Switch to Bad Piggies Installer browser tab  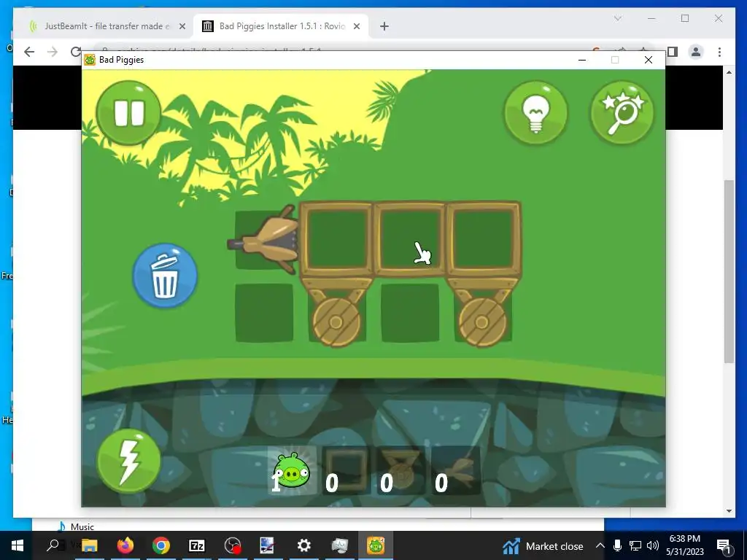(281, 26)
